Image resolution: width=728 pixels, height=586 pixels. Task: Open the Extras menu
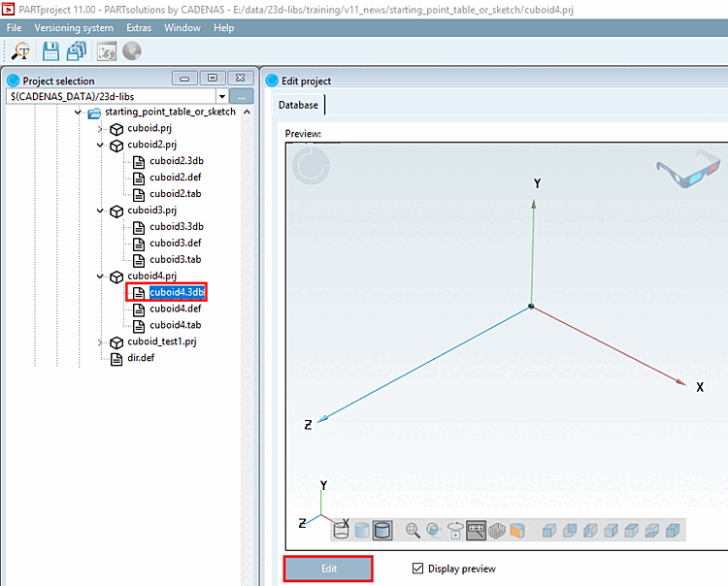pyautogui.click(x=139, y=28)
